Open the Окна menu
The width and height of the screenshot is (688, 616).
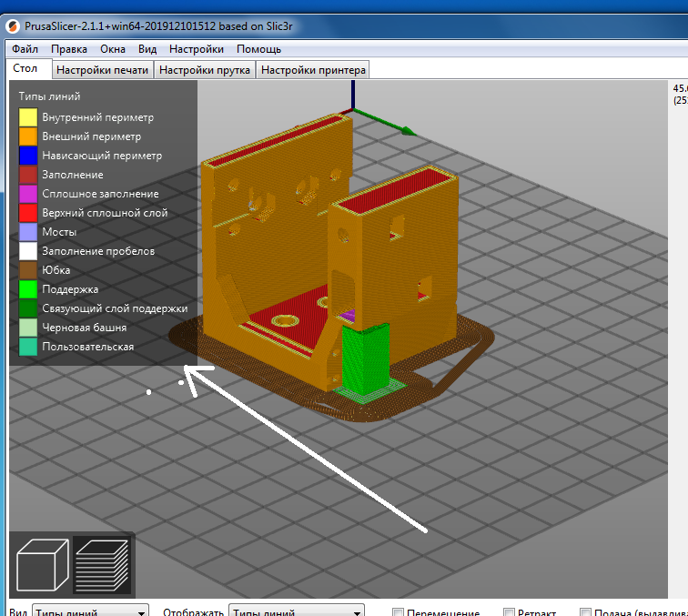113,49
